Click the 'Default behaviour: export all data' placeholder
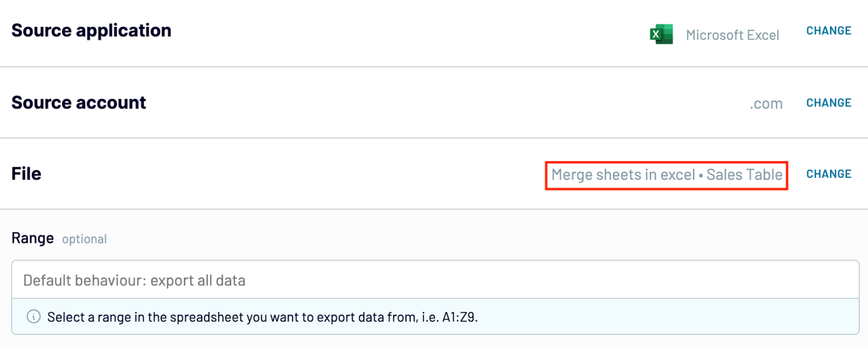 [x=134, y=280]
